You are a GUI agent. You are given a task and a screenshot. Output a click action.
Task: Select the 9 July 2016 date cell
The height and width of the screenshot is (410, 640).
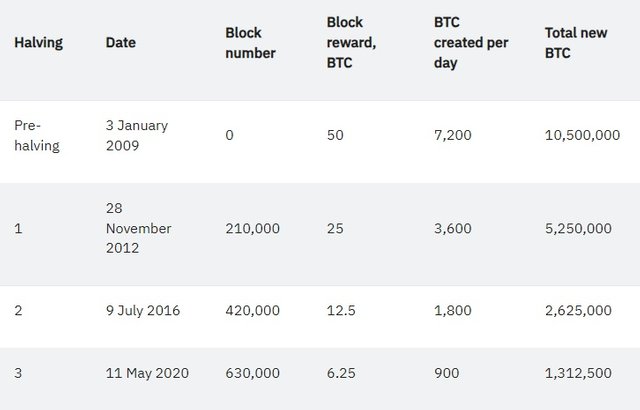[143, 310]
